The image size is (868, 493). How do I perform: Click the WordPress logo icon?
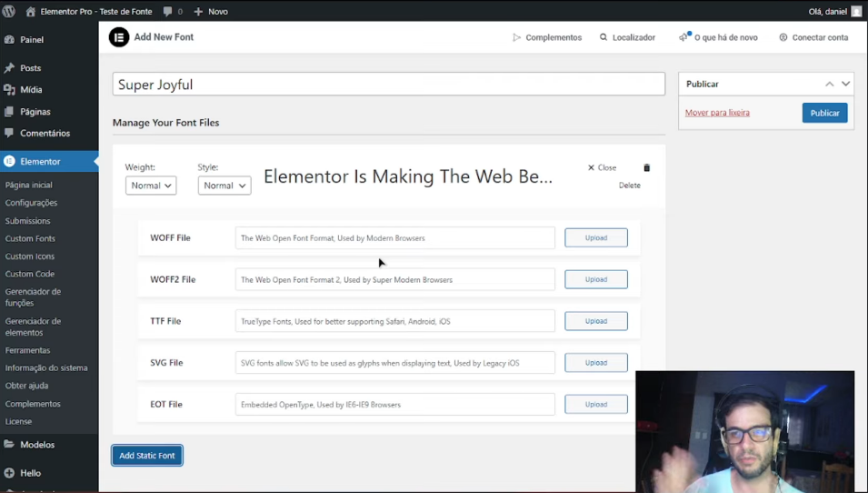[x=9, y=12]
